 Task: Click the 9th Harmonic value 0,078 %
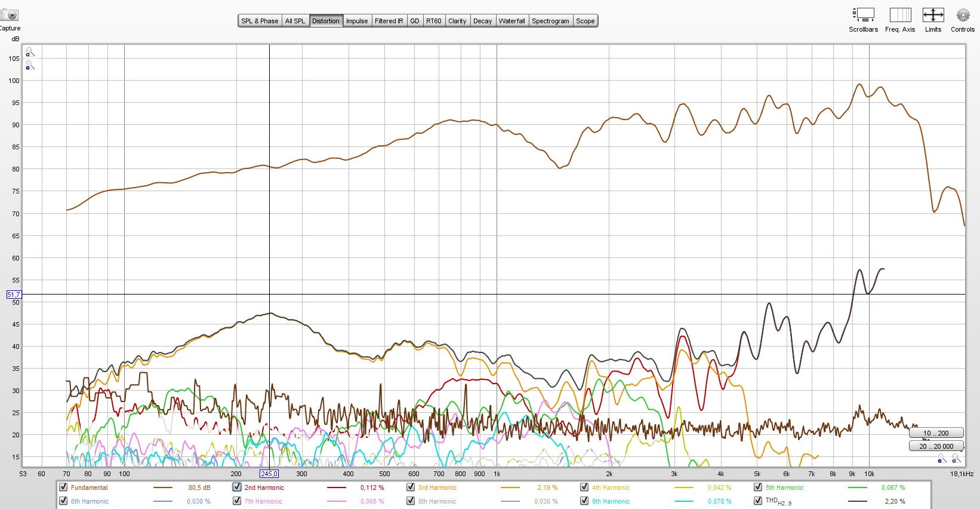(x=720, y=501)
